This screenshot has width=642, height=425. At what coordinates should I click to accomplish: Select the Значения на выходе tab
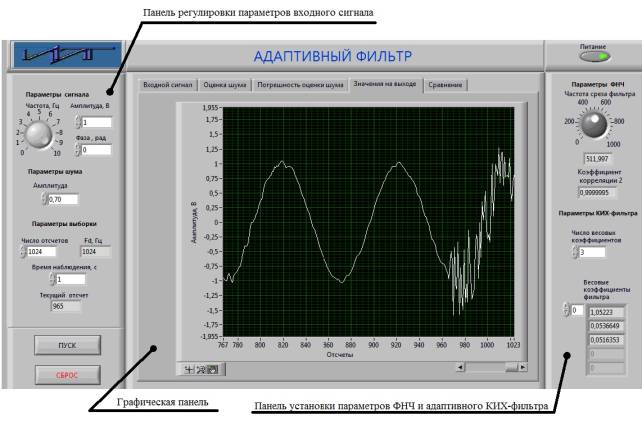tap(385, 84)
